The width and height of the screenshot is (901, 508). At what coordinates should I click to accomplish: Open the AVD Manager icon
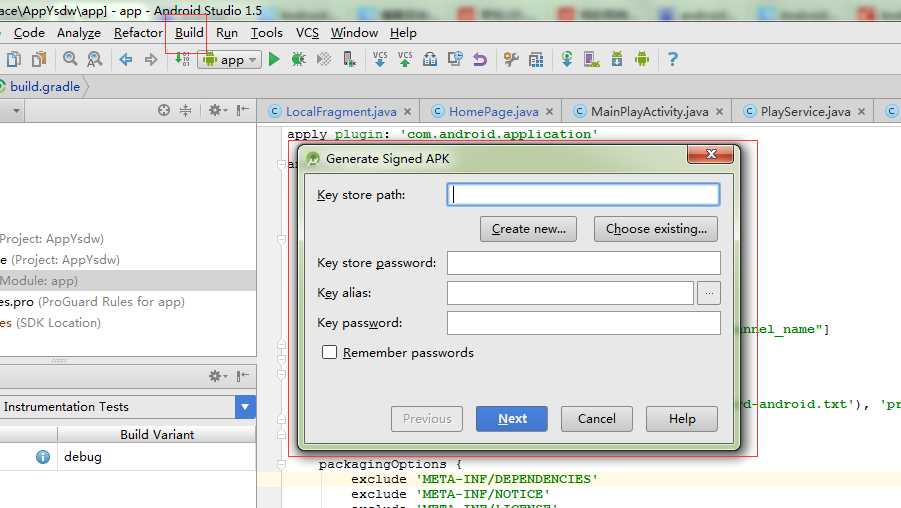(x=592, y=59)
